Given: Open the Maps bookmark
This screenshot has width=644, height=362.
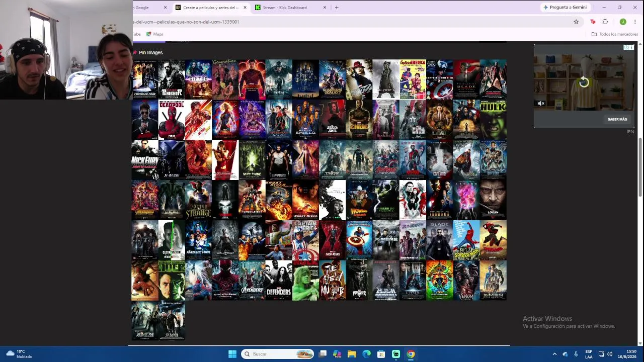Looking at the screenshot, I should (155, 34).
